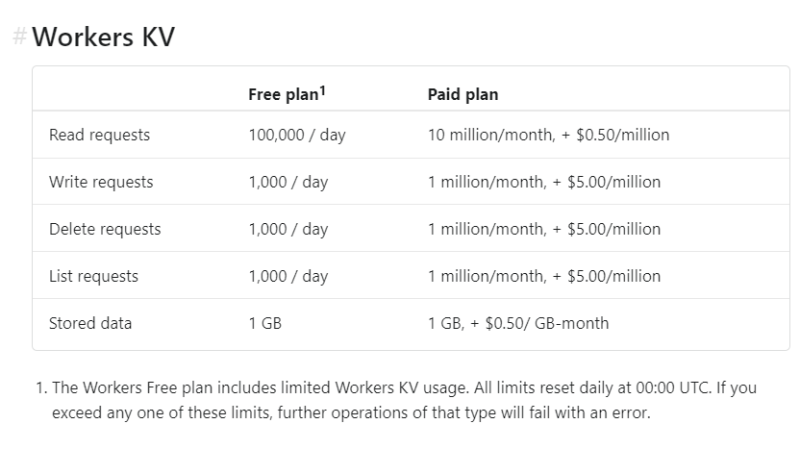The image size is (800, 449).
Task: Click the 100,000 / day free limit cell
Action: click(297, 135)
